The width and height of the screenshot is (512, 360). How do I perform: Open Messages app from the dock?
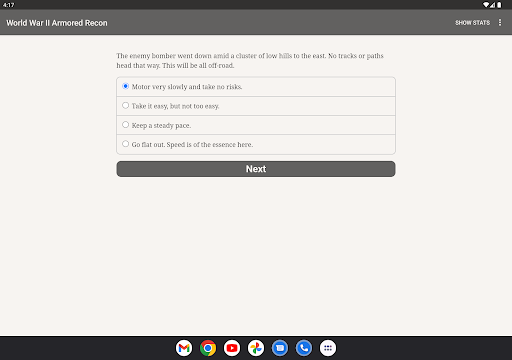coord(280,348)
